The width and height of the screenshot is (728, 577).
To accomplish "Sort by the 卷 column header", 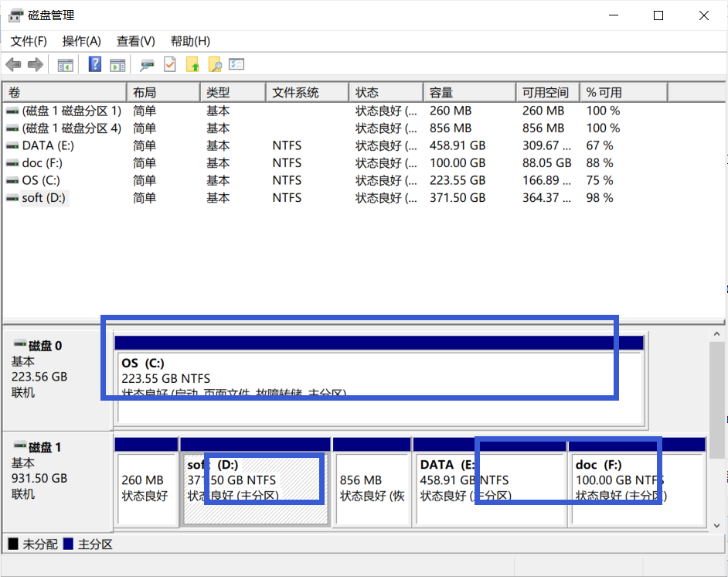I will [65, 93].
